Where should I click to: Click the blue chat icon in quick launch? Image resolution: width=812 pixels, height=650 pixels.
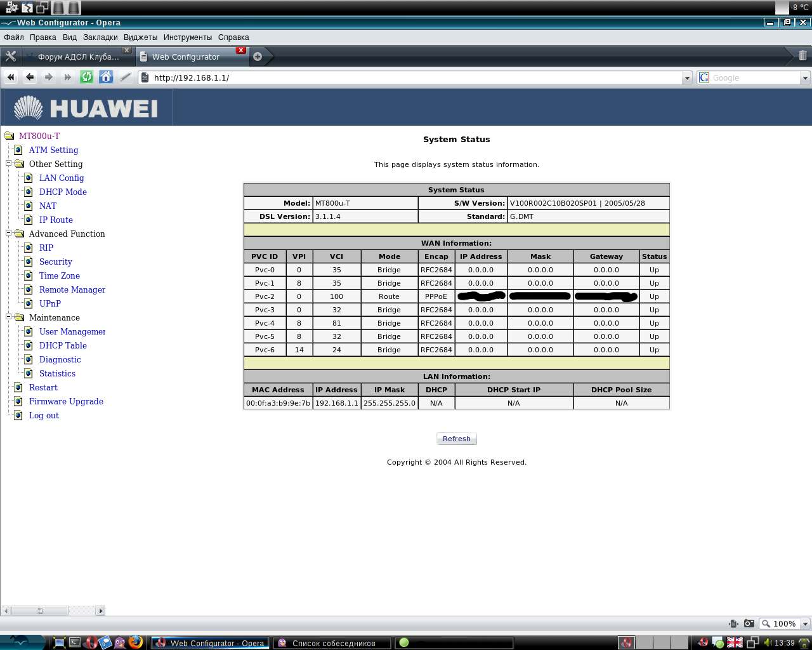click(x=105, y=642)
